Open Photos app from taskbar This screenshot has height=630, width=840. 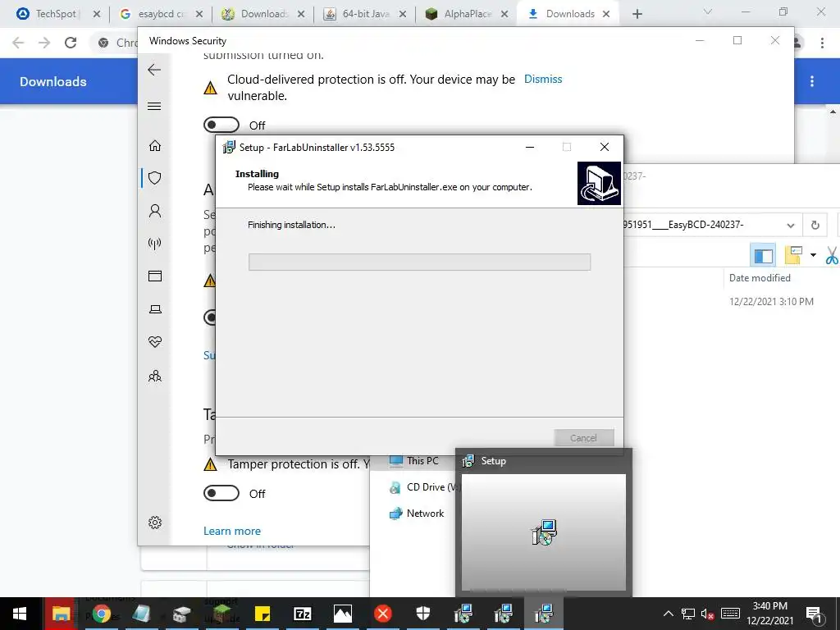(x=343, y=614)
